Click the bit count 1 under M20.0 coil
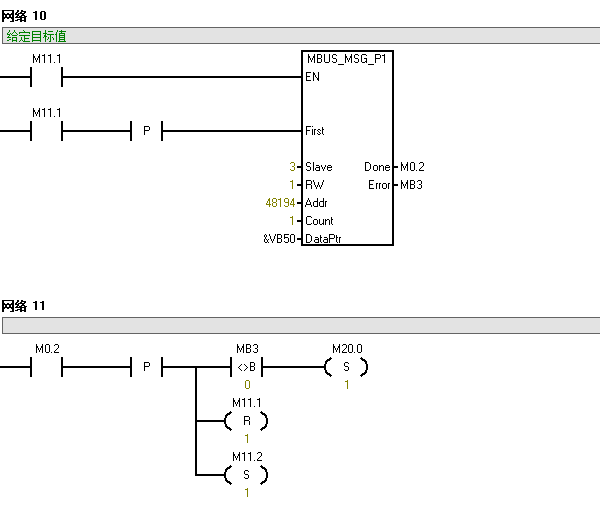Image resolution: width=600 pixels, height=511 pixels. [x=347, y=385]
